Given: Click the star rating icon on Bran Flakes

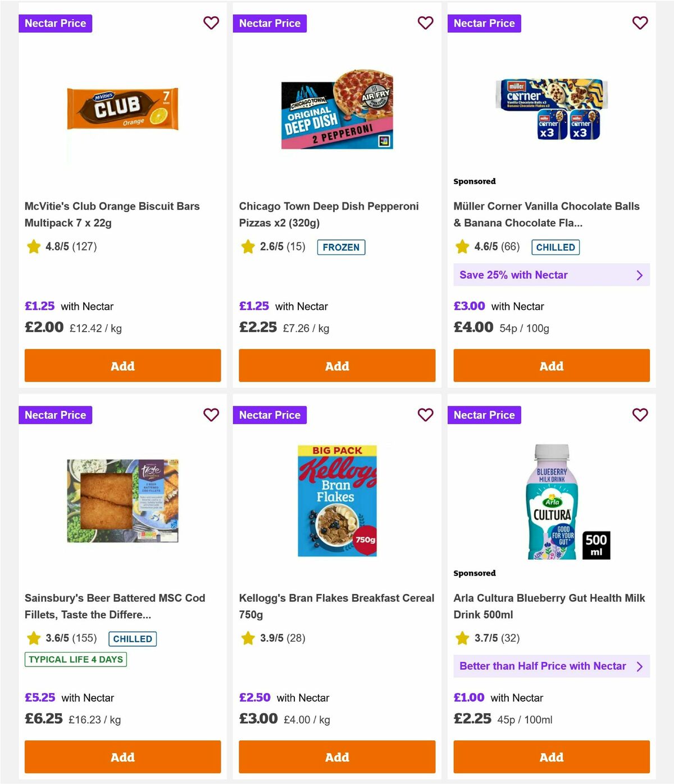Looking at the screenshot, I should pos(247,638).
